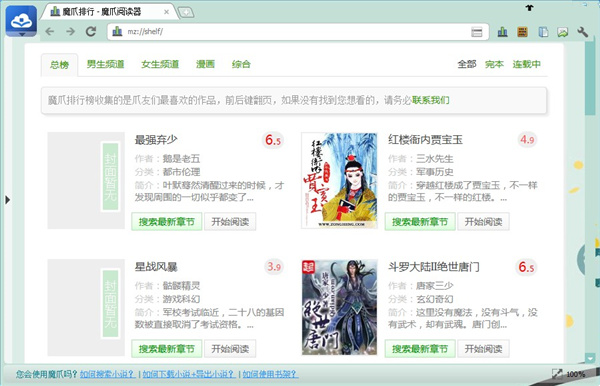
Task: Click 搜索最新章节 for 星战风暴
Action: (167, 349)
